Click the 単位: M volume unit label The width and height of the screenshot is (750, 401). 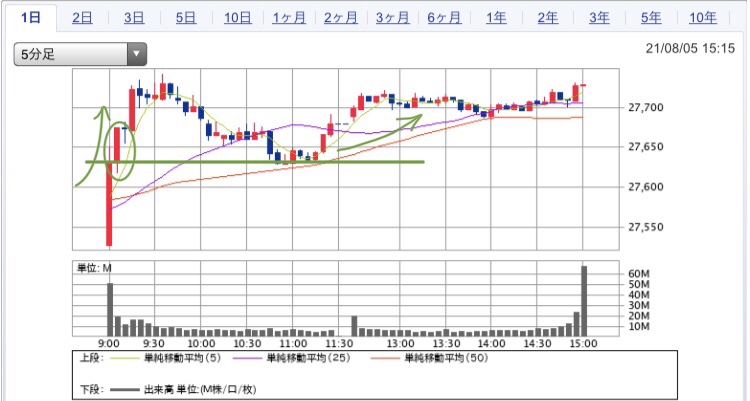pyautogui.click(x=94, y=268)
